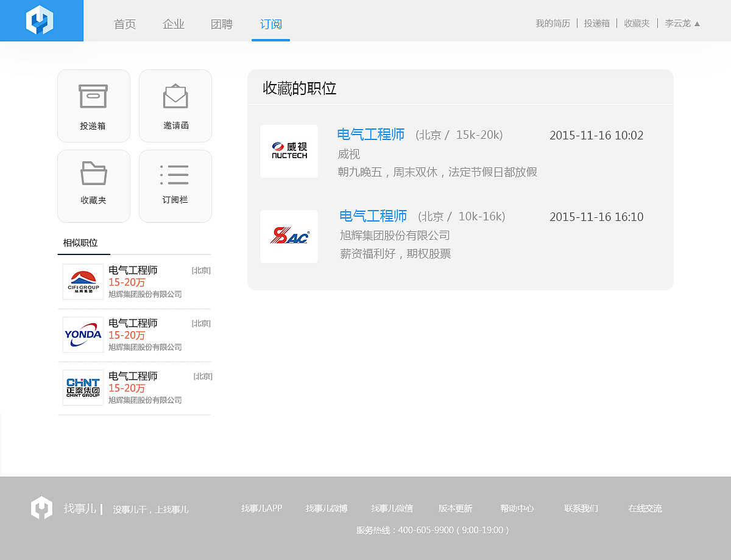Click the SAC company logo

click(289, 236)
